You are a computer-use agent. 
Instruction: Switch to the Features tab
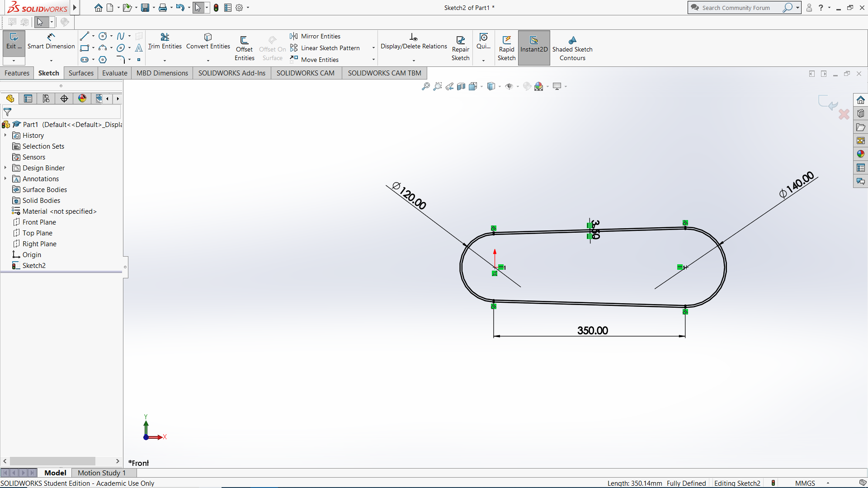(17, 73)
